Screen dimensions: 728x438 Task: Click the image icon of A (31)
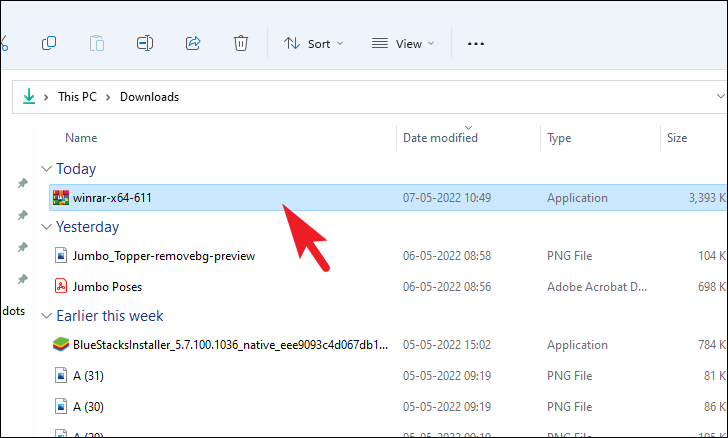61,375
